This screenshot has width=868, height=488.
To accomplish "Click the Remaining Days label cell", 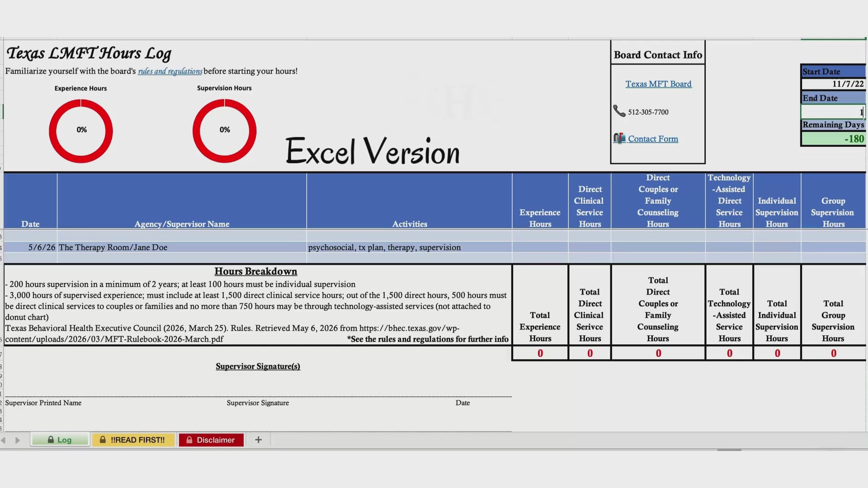I will pos(833,125).
